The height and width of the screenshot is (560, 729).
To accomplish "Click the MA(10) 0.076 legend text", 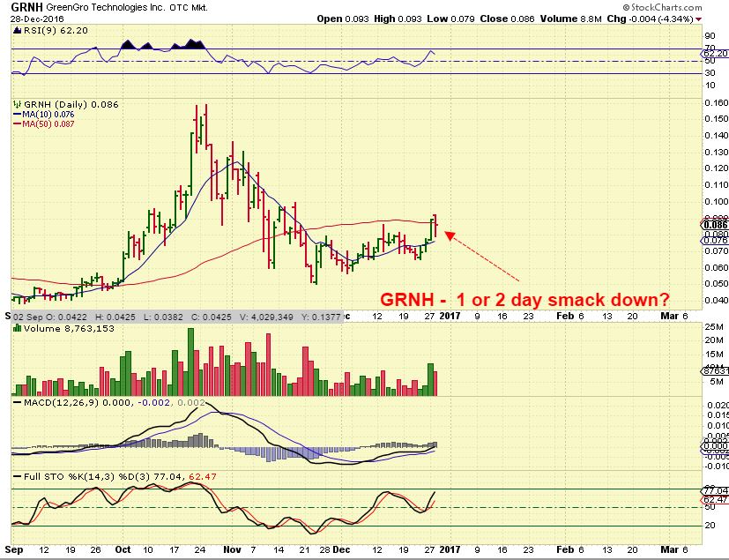I will click(48, 115).
